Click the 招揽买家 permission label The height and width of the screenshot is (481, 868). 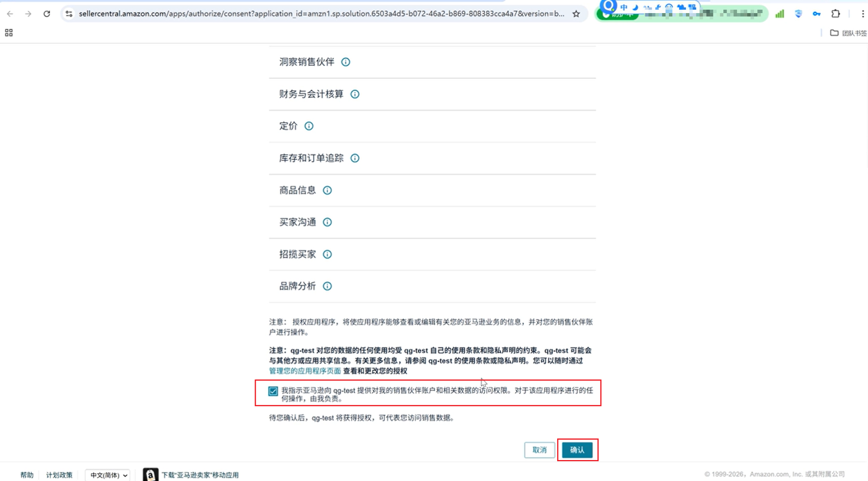pyautogui.click(x=298, y=254)
